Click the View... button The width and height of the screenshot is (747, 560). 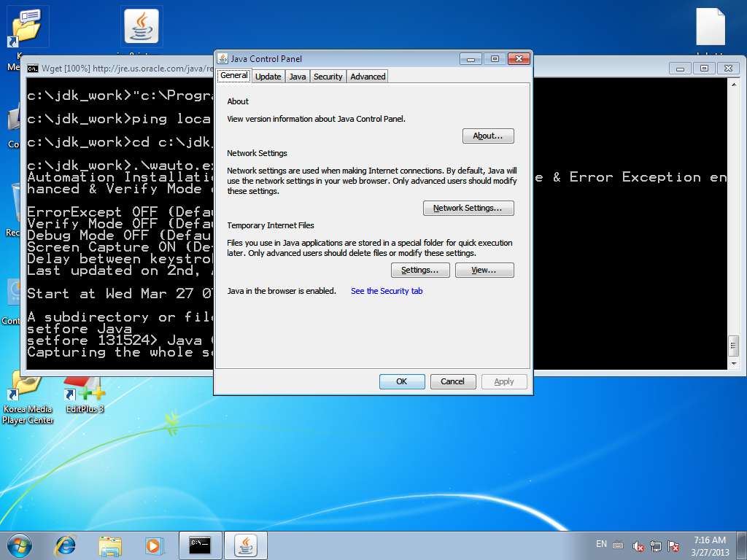pyautogui.click(x=484, y=270)
